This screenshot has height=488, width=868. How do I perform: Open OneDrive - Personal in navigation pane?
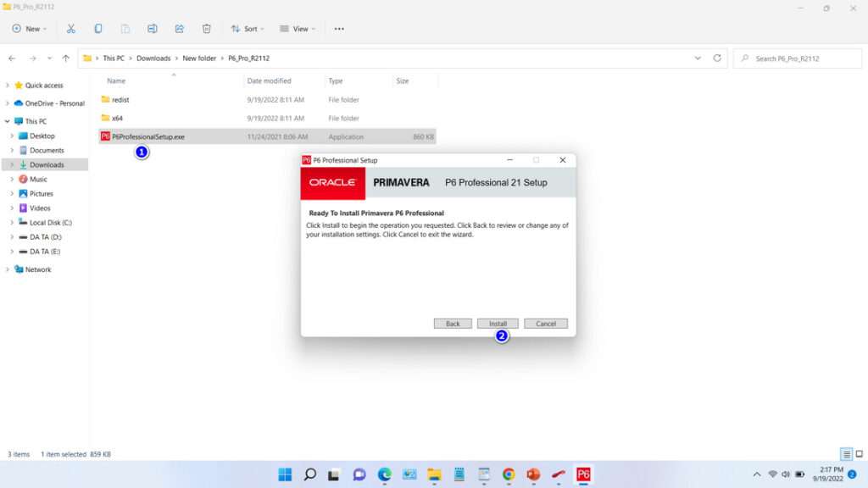[54, 103]
